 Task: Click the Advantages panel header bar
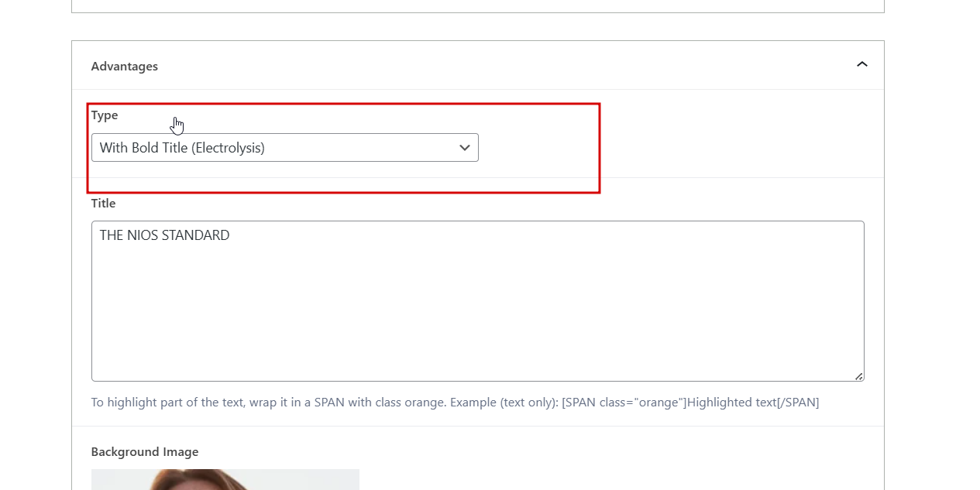point(478,66)
